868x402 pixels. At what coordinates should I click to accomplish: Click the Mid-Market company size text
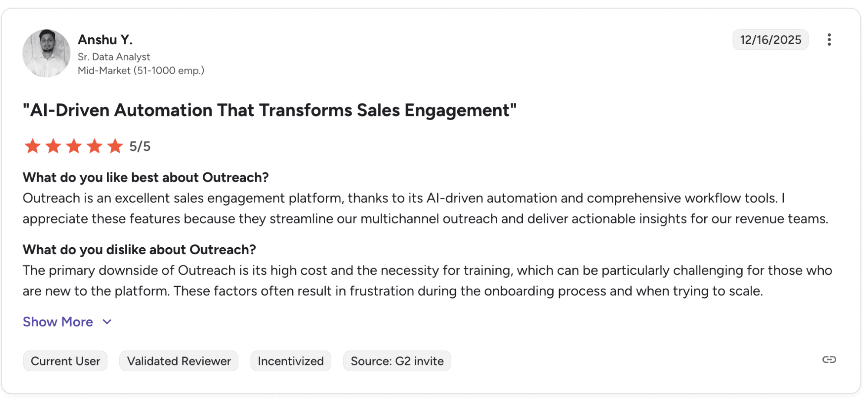[x=141, y=70]
